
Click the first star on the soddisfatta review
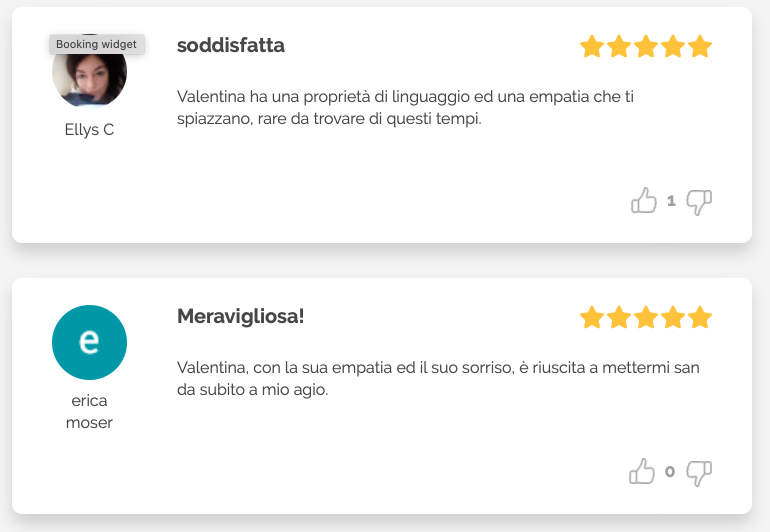pos(592,46)
